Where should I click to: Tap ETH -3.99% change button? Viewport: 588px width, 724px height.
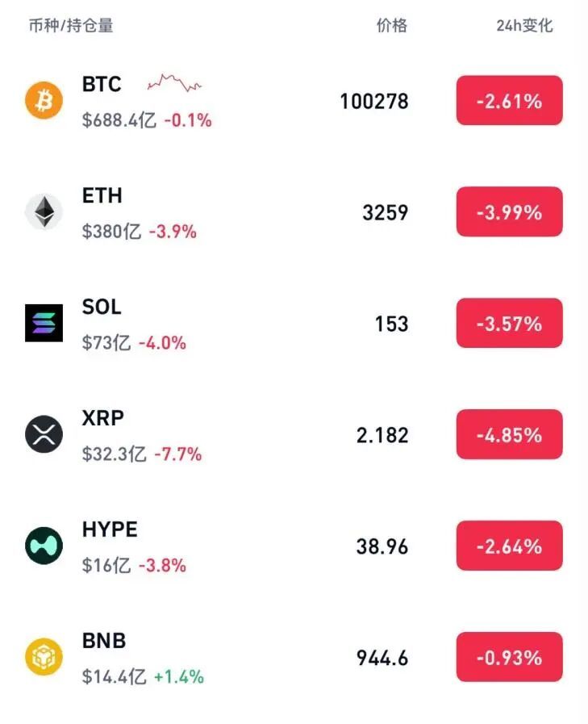[509, 212]
